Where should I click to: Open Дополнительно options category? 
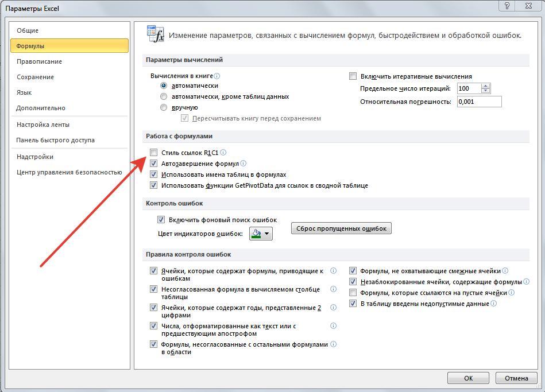[69, 108]
